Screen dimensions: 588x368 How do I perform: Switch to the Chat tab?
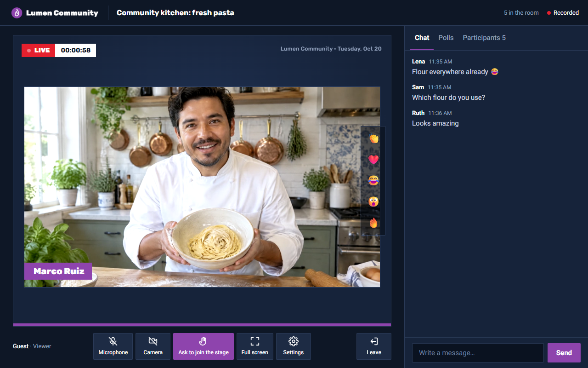(x=422, y=38)
